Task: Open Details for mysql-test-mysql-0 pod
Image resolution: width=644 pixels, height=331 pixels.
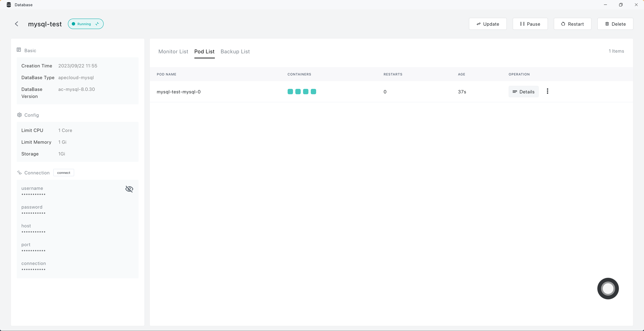Action: click(523, 92)
